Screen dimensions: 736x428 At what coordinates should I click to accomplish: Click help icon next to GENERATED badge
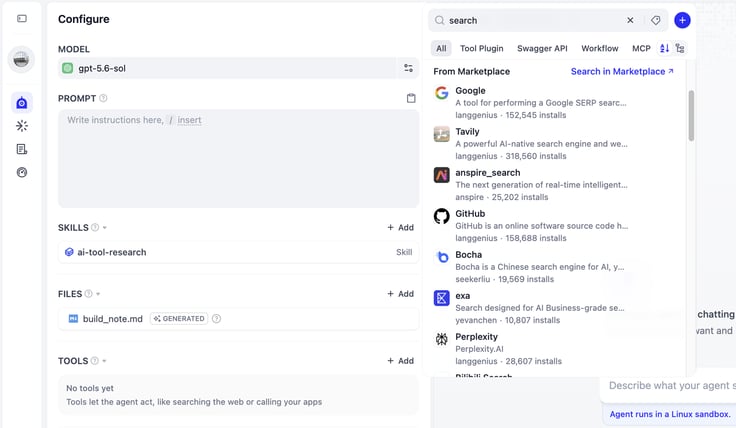(216, 319)
